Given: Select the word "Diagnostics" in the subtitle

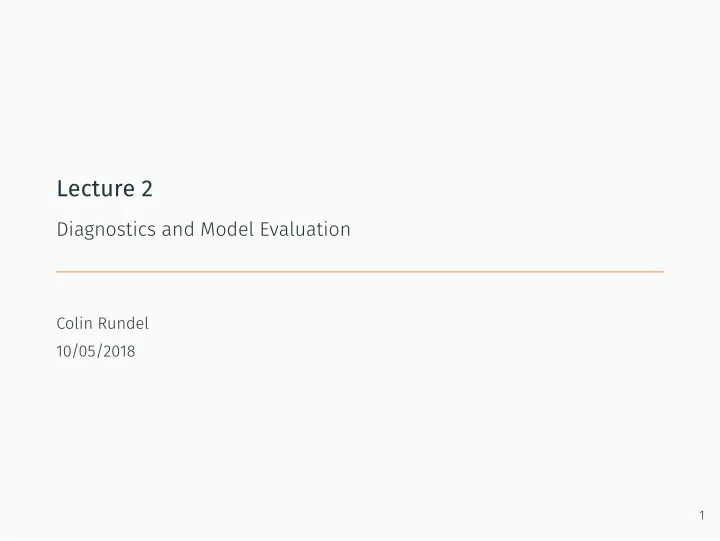Looking at the screenshot, I should click(106, 230).
